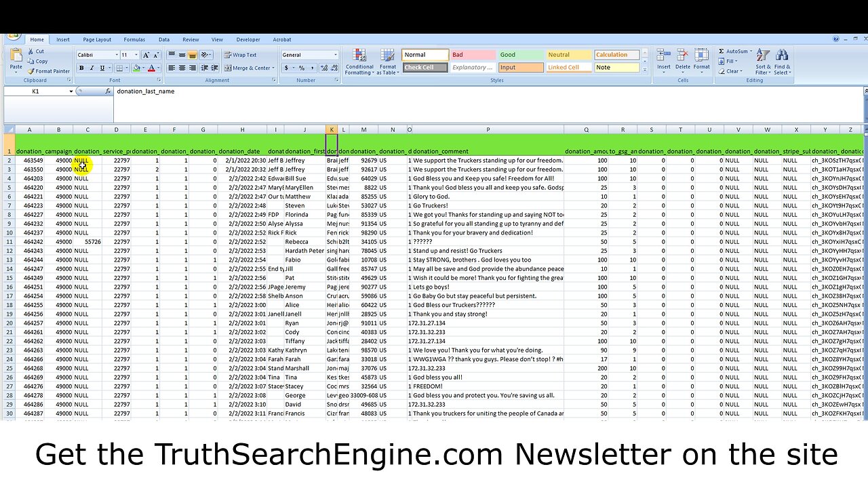Expand the cell styles gallery

point(644,70)
